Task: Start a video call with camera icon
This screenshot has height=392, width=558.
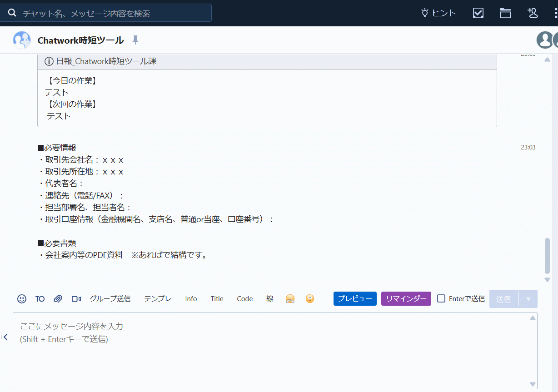Action: pos(76,299)
